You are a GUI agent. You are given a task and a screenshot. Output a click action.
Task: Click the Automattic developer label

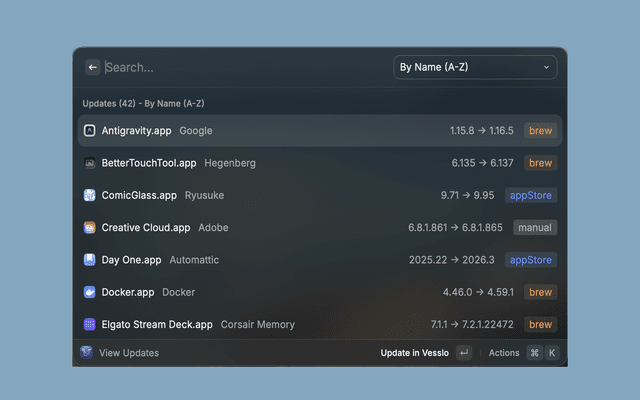point(194,260)
